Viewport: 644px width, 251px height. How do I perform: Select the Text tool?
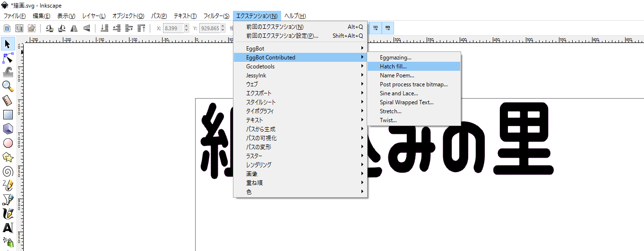pyautogui.click(x=8, y=228)
